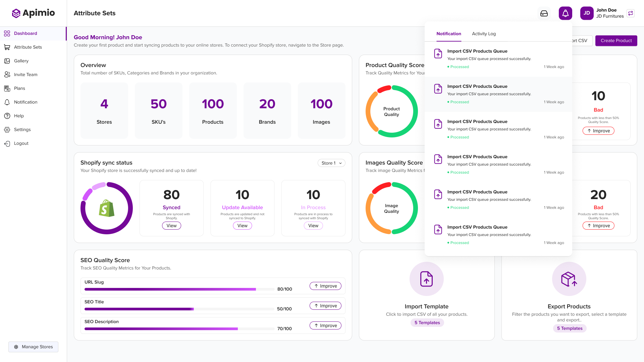Click the highlighted second Import CSV notification
The image size is (644, 362).
(x=498, y=95)
